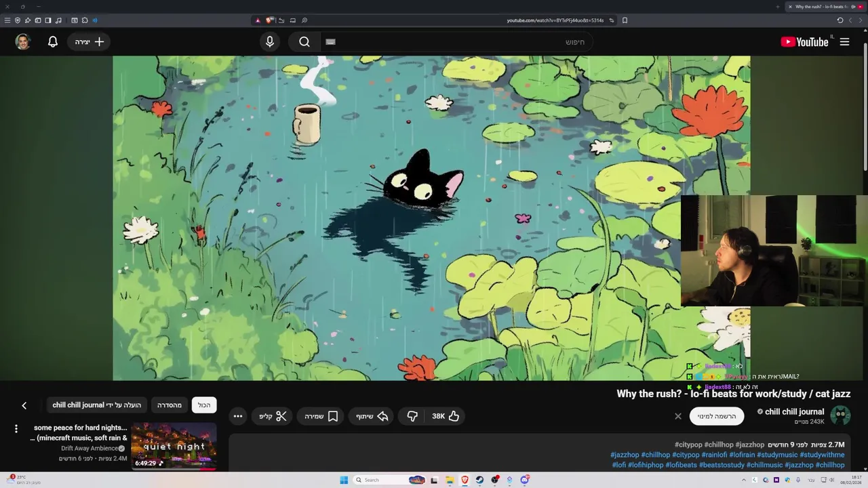Open the account avatar menu
868x488 pixels.
(x=23, y=42)
